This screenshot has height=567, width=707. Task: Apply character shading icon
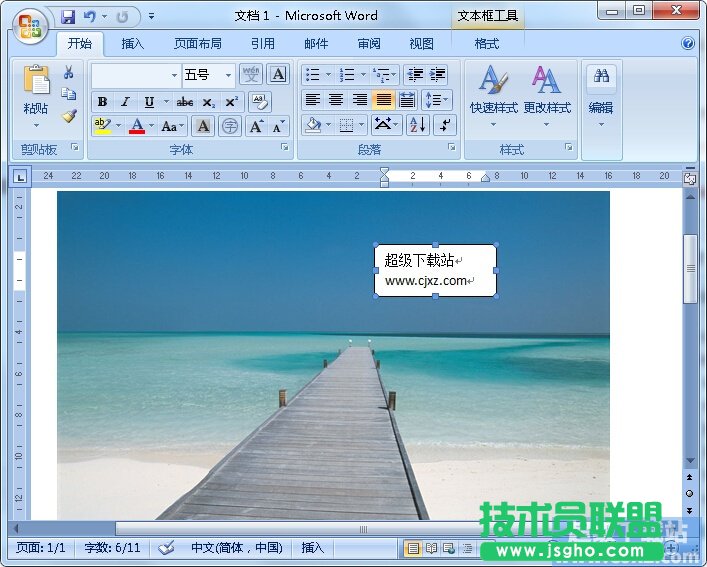point(203,126)
